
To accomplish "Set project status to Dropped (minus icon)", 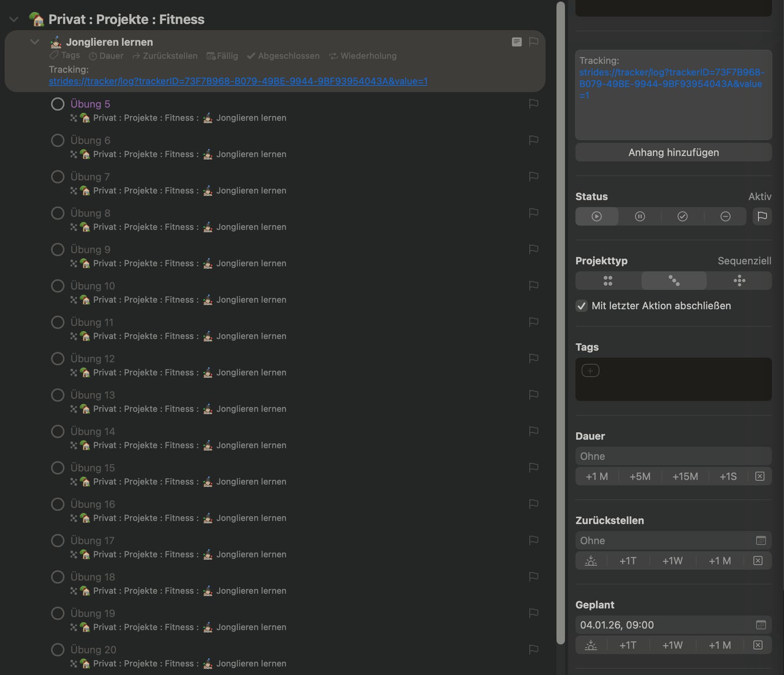I will tap(725, 216).
